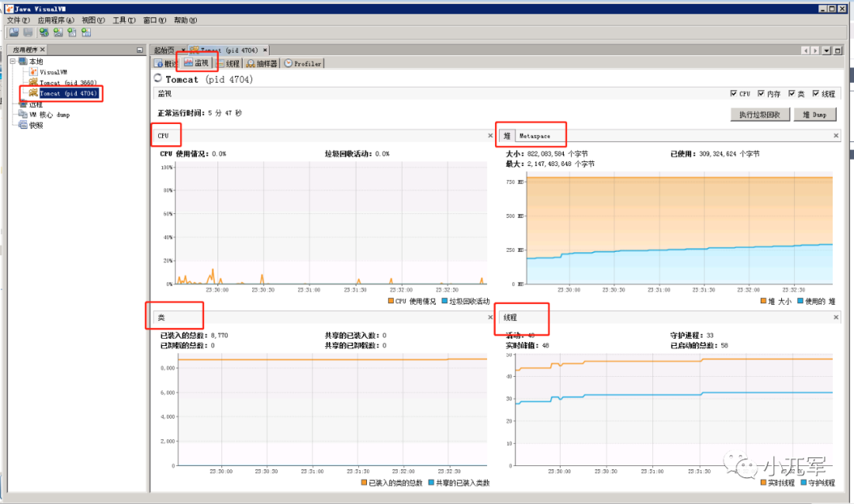Screen dimensions: 854x504
Task: Click the VM 核心 dump node icon
Action: (23, 115)
